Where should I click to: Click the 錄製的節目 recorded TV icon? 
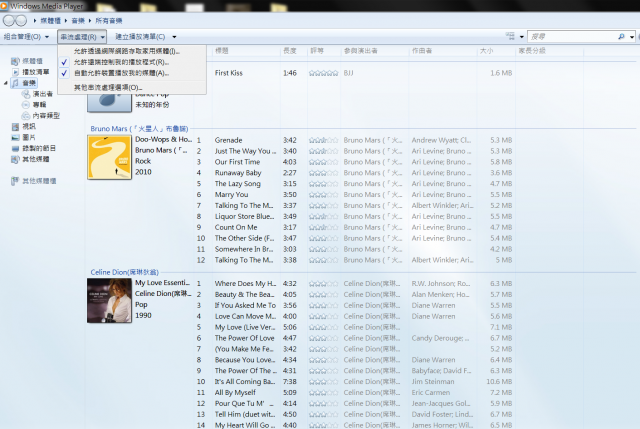15,149
